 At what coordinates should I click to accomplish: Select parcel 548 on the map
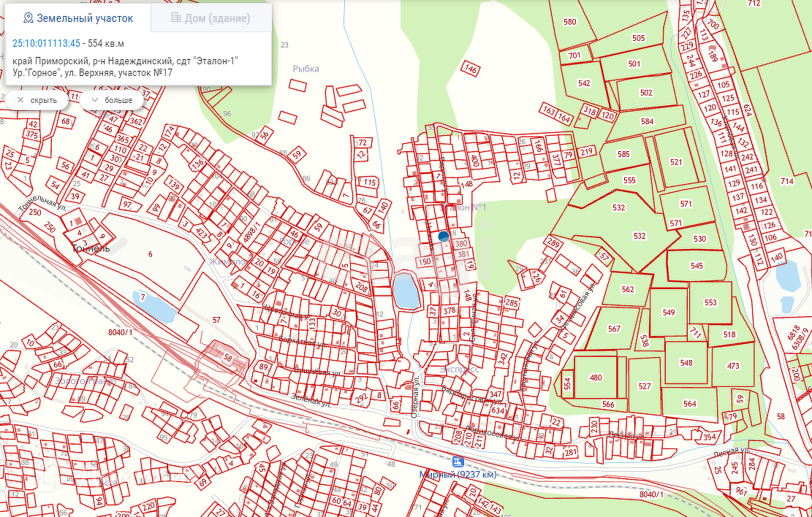point(686,362)
